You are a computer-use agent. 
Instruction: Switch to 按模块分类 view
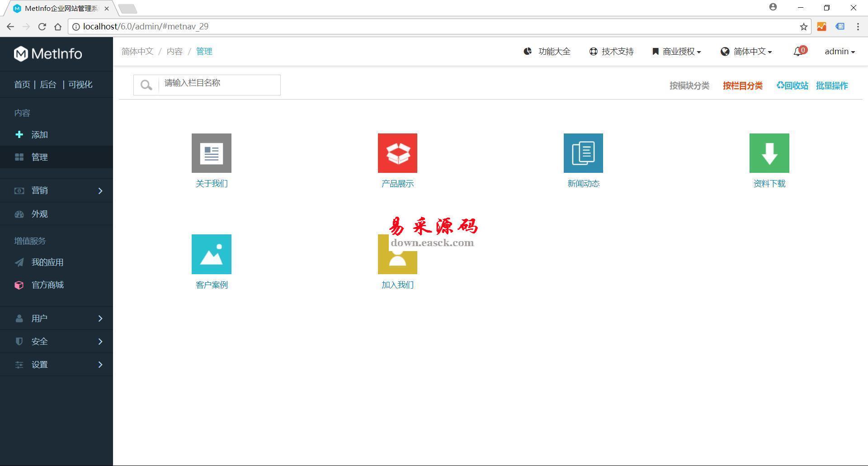click(x=689, y=86)
